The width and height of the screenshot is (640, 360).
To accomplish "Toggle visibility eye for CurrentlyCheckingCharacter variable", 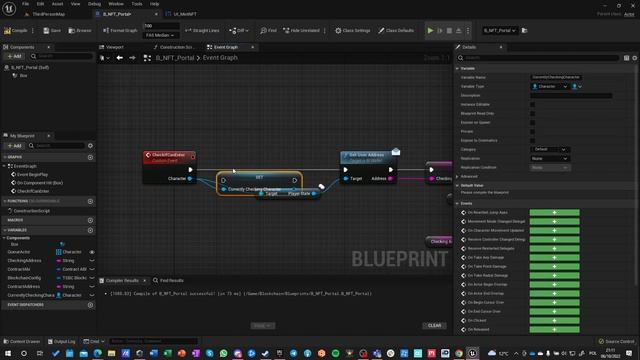I will [92, 295].
